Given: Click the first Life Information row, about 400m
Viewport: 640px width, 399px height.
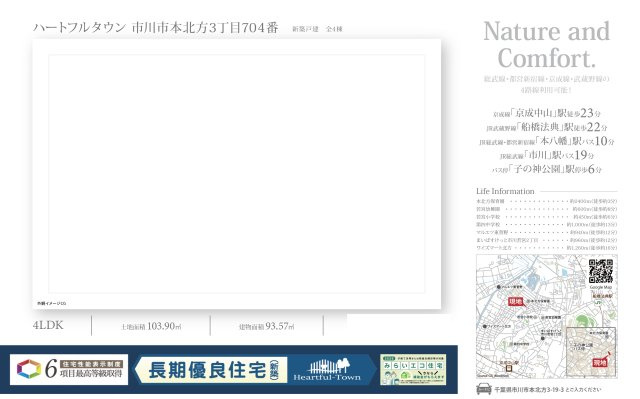Looking at the screenshot, I should [547, 201].
